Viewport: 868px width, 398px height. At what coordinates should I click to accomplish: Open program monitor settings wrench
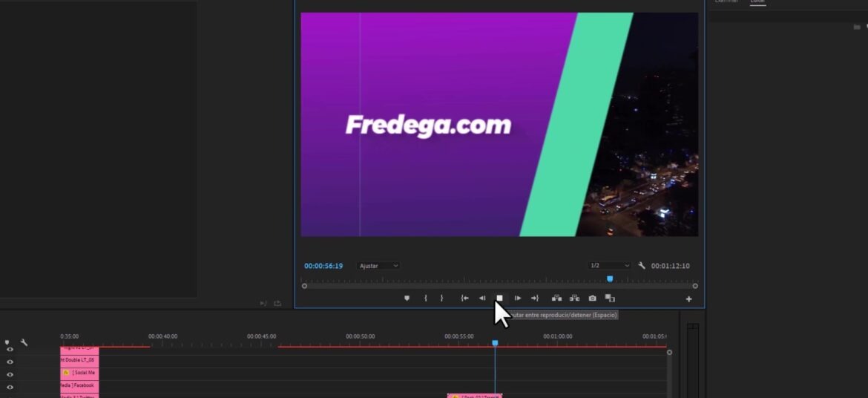point(642,266)
